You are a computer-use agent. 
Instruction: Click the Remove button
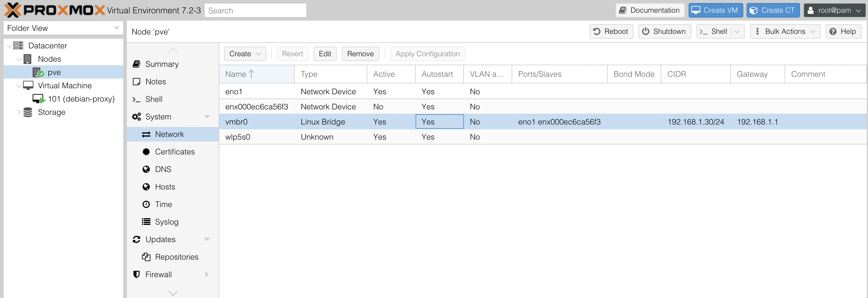coord(360,54)
